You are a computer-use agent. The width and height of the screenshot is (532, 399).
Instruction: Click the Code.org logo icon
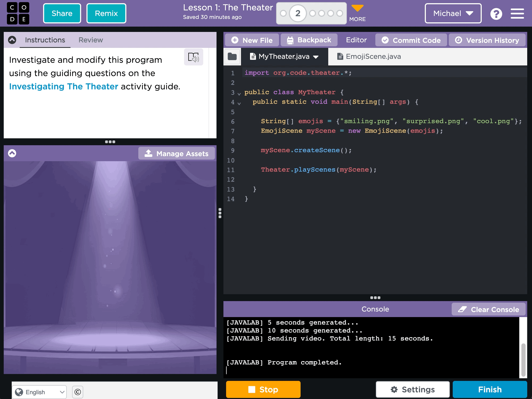point(18,13)
